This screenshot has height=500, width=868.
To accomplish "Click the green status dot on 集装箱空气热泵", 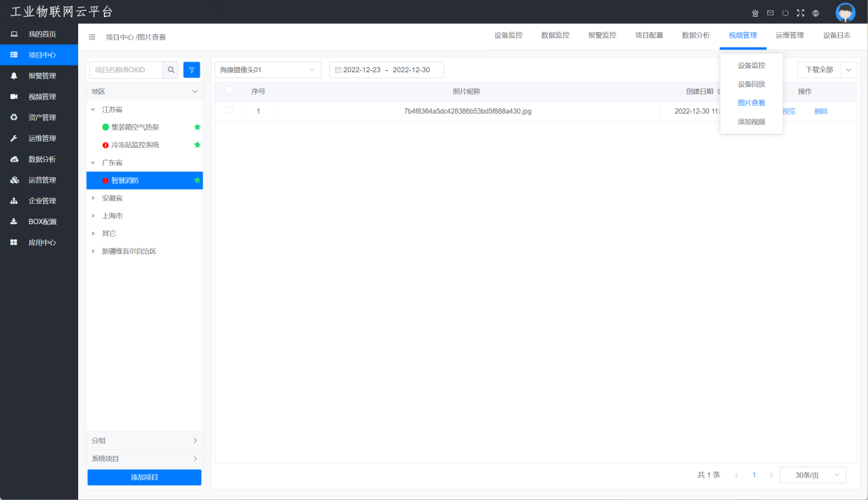I will [x=106, y=127].
